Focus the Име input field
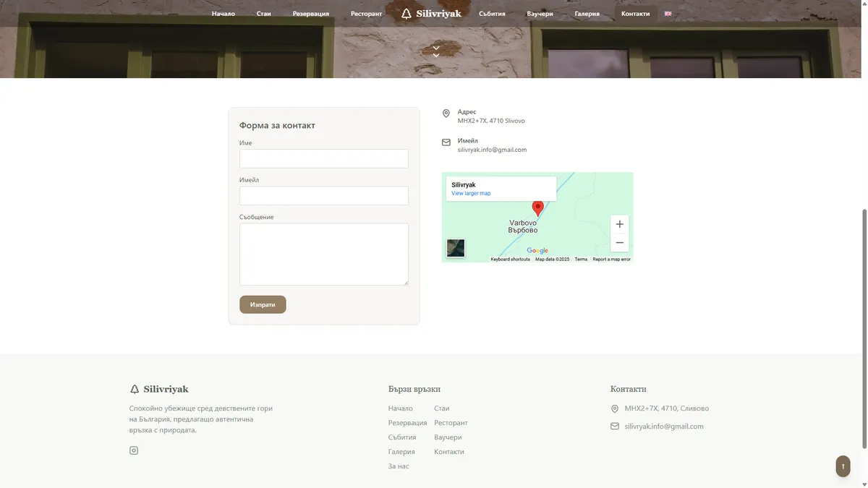 coord(323,159)
